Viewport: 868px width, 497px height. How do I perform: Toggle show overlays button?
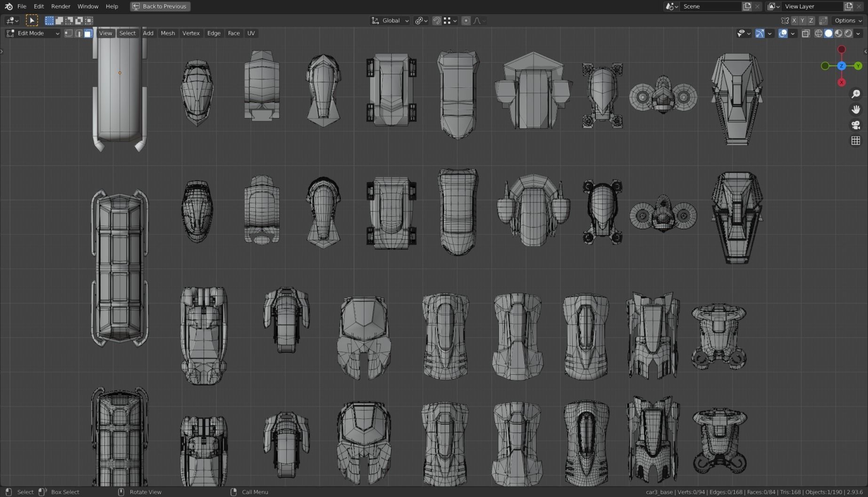point(783,33)
